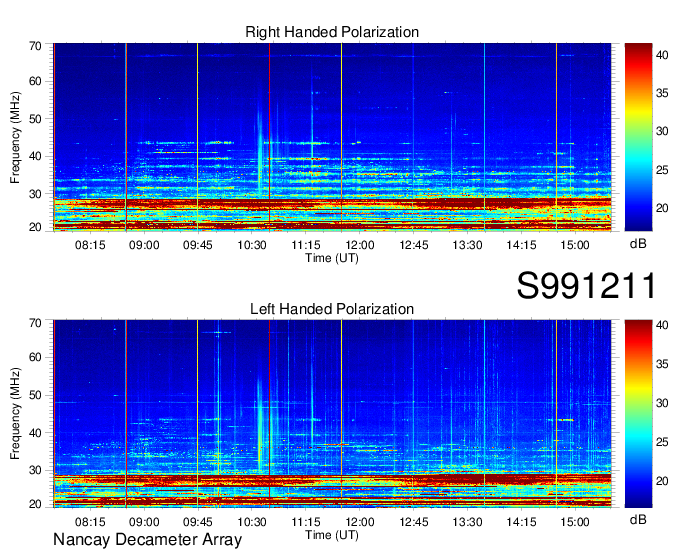Viewport: 680px width, 552px height.
Task: Click 70 MHz tick on Right Handed plot
Action: point(35,46)
